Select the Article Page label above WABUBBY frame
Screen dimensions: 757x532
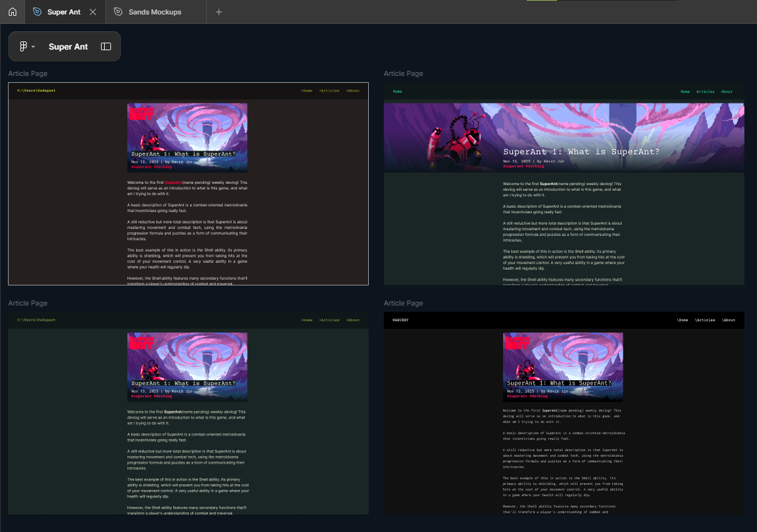pyautogui.click(x=403, y=303)
